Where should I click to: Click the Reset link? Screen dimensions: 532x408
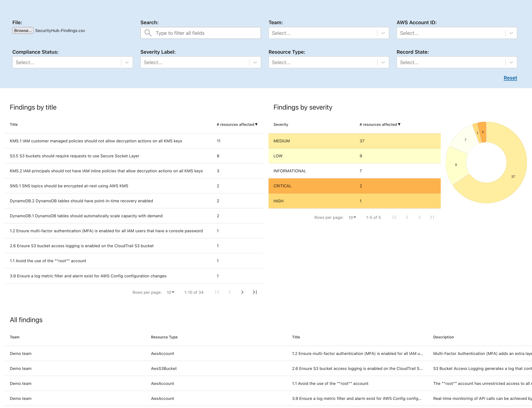pos(510,78)
